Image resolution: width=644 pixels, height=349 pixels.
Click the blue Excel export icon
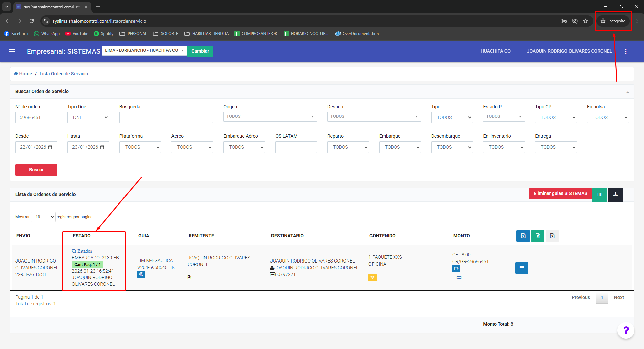point(523,236)
